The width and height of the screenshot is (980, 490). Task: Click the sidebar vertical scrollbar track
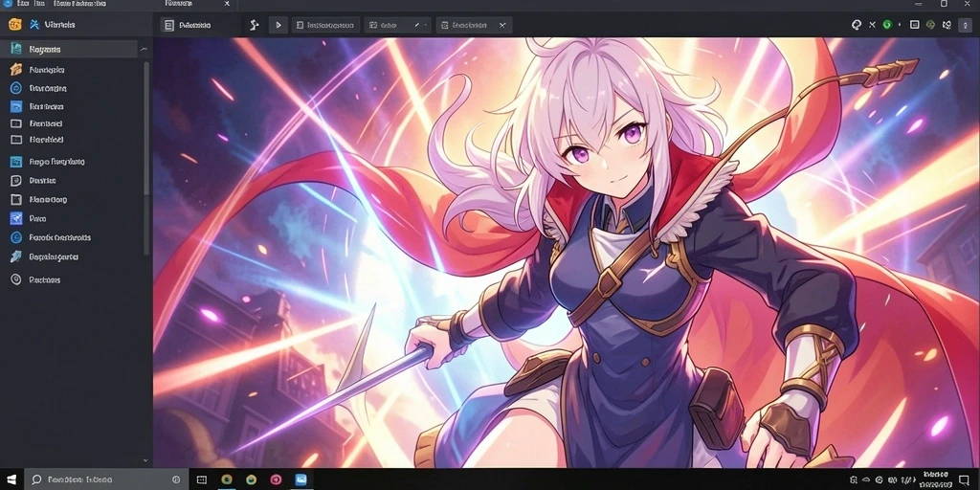[x=146, y=156]
